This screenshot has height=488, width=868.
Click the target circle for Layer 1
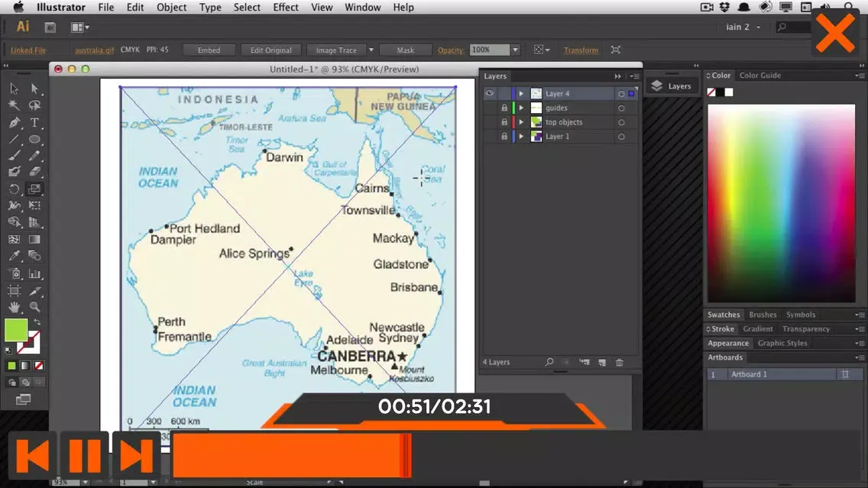coord(621,137)
